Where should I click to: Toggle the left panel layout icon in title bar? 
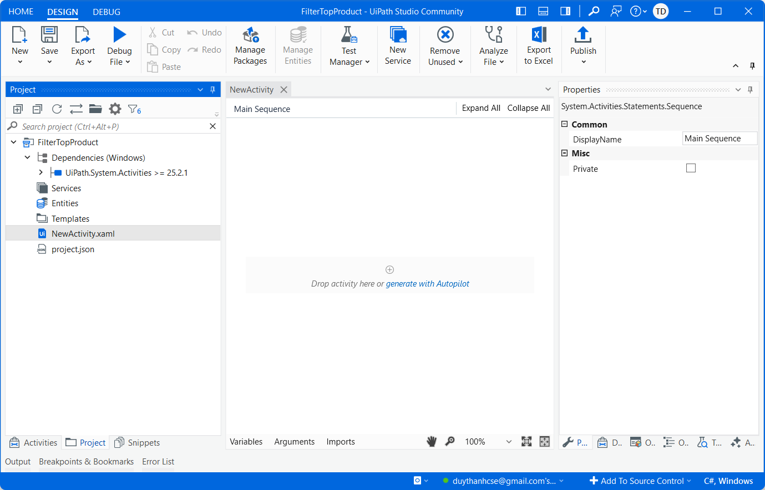(521, 11)
